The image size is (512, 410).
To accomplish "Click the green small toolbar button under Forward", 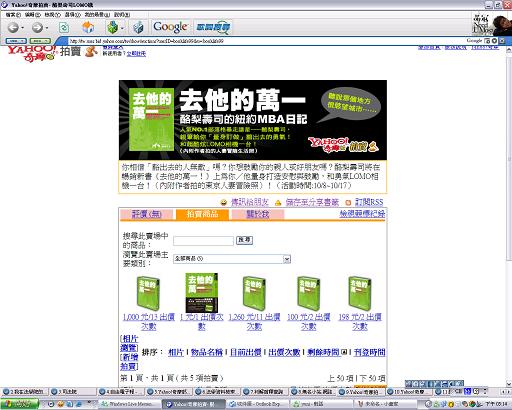I will pos(40,41).
